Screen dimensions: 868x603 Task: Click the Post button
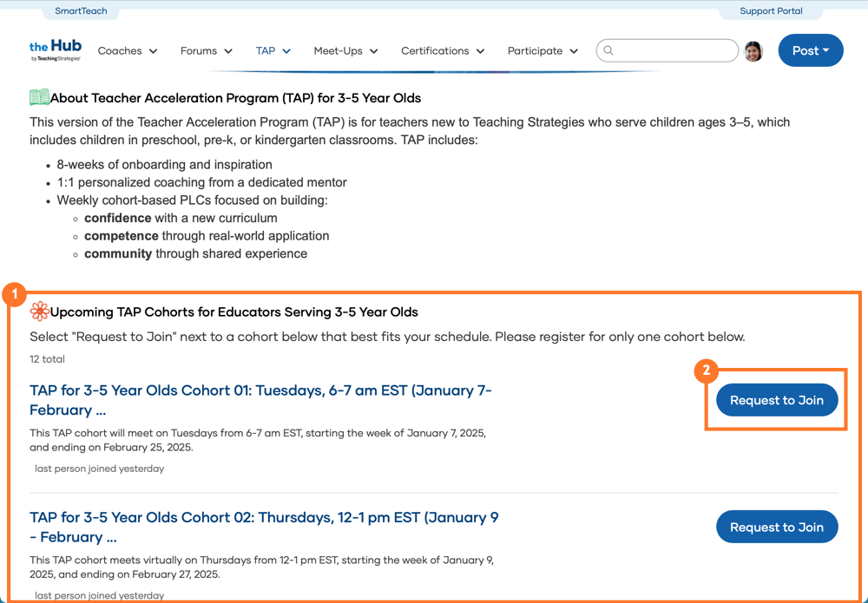810,51
